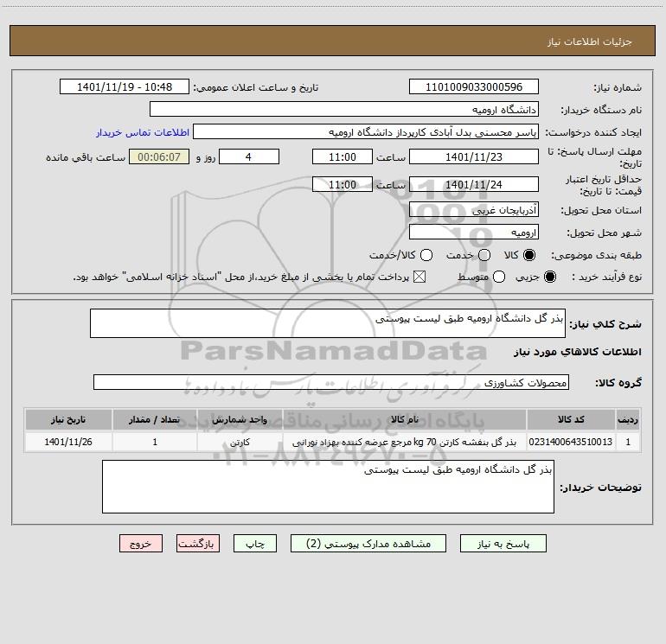The width and height of the screenshot is (666, 644).
Task: Click the unit cell کارتن
Action: pos(240,442)
